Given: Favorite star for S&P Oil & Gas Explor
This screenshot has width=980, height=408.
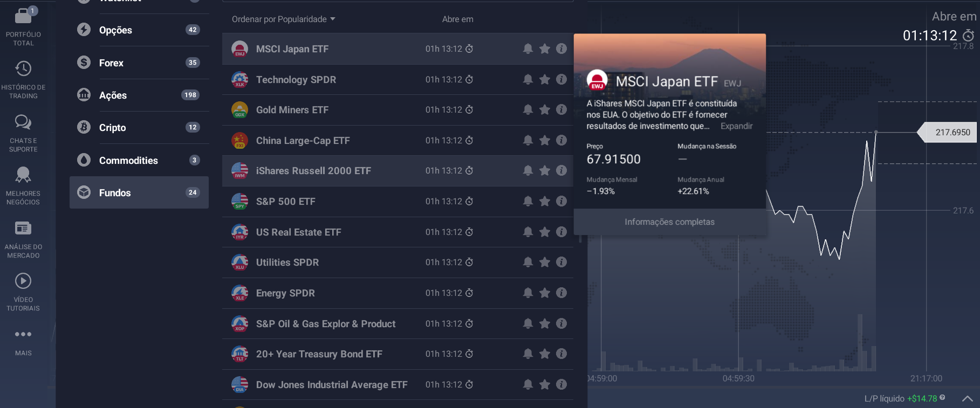Looking at the screenshot, I should [545, 323].
